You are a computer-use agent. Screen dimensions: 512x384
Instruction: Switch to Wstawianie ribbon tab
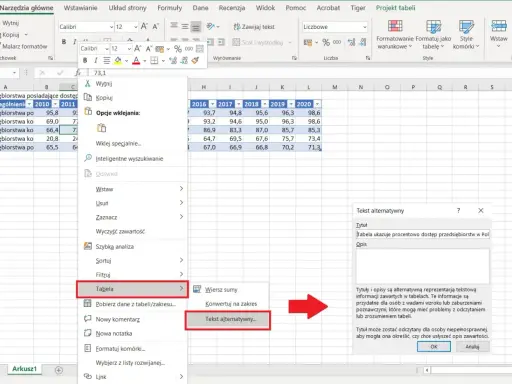pyautogui.click(x=80, y=8)
